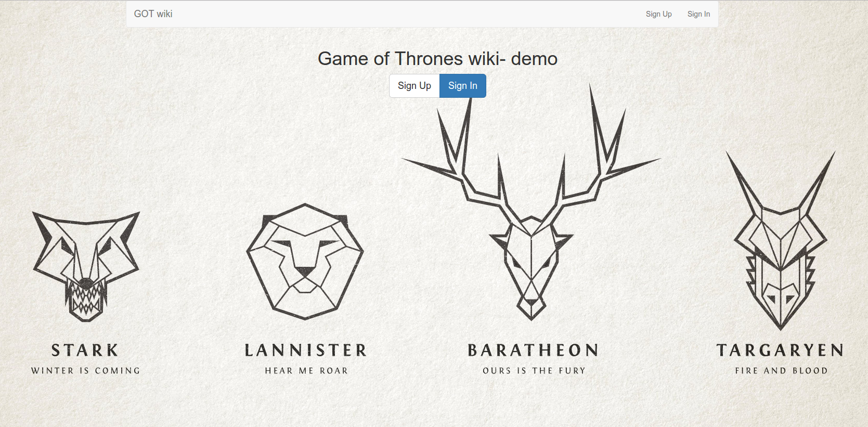Click Sign Up in the navbar

pos(658,14)
